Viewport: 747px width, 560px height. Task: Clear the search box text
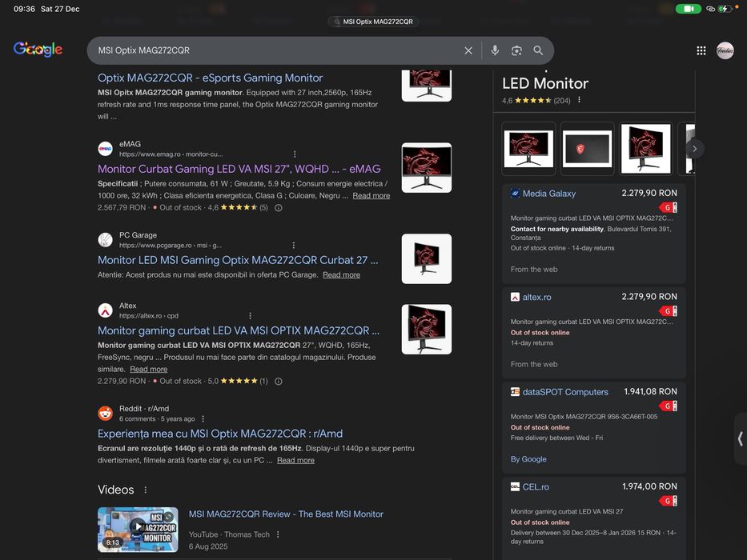tap(468, 50)
